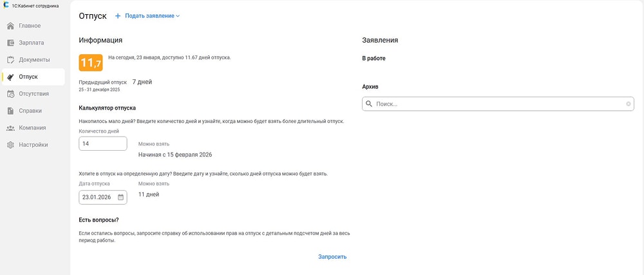Click the Отсутствия calendar-clock icon

coord(10,94)
